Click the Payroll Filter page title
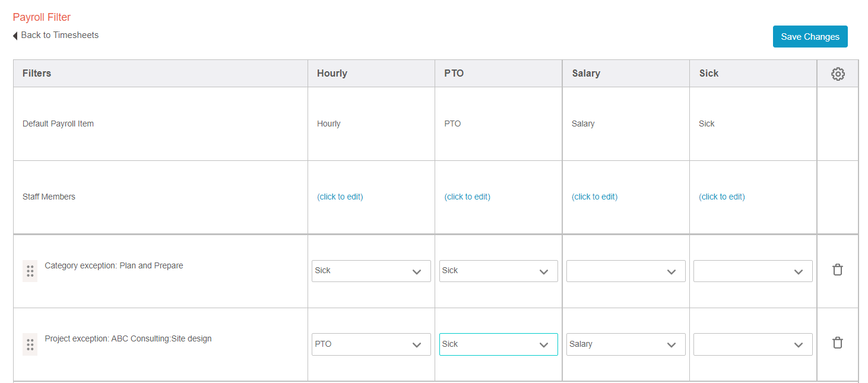 (x=42, y=17)
